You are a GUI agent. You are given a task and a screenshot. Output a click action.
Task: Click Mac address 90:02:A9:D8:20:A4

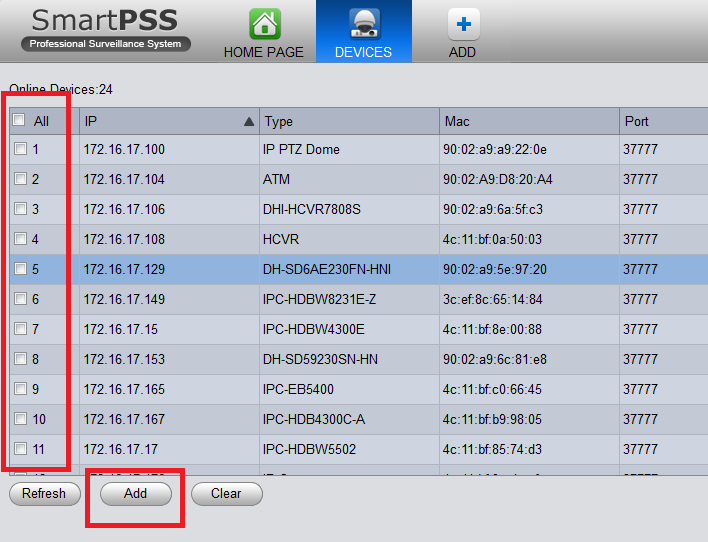[x=498, y=179]
